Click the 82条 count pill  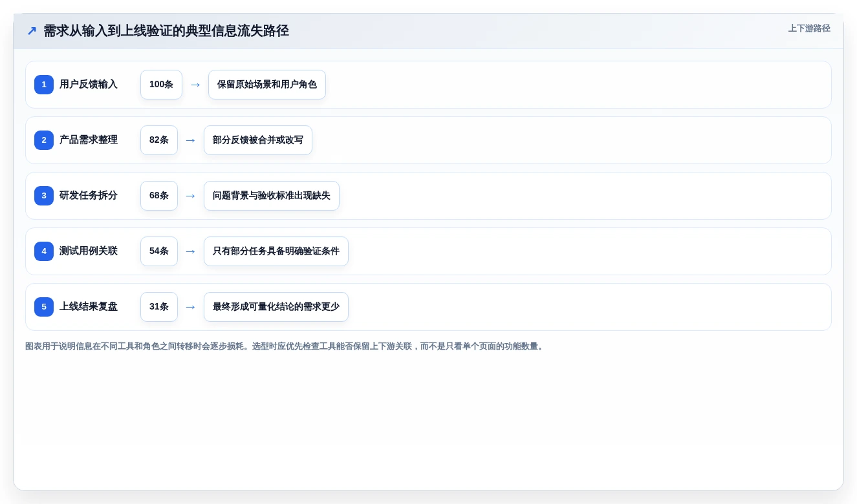coord(159,140)
